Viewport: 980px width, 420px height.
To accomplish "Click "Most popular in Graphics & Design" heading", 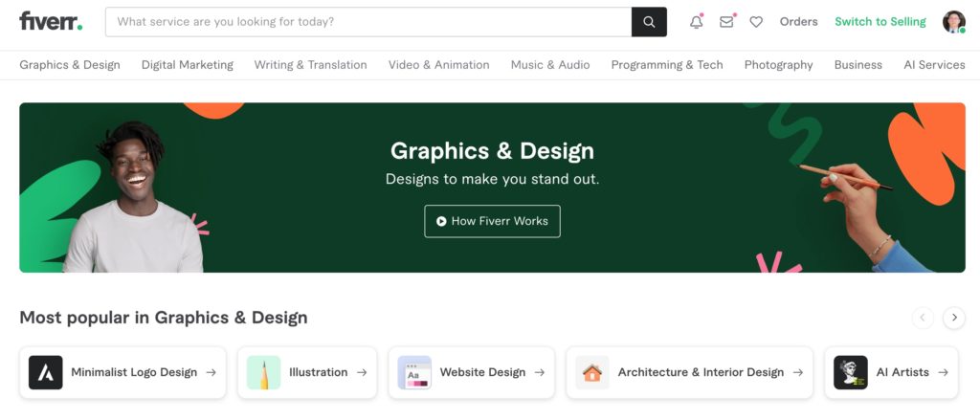I will pos(164,318).
